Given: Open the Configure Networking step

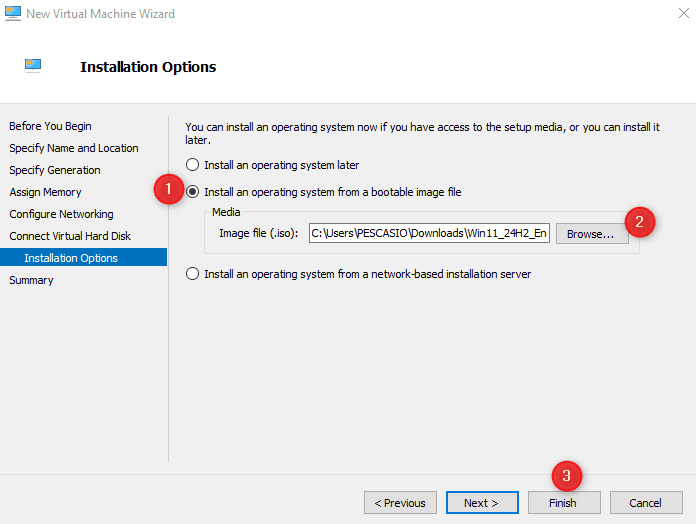Looking at the screenshot, I should (61, 214).
